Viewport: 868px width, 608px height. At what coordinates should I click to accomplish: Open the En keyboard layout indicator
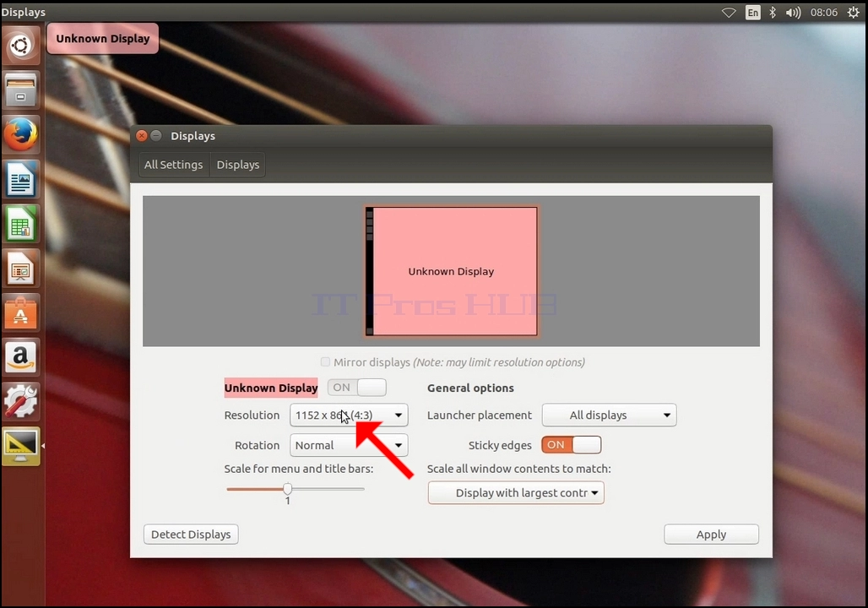click(x=753, y=12)
